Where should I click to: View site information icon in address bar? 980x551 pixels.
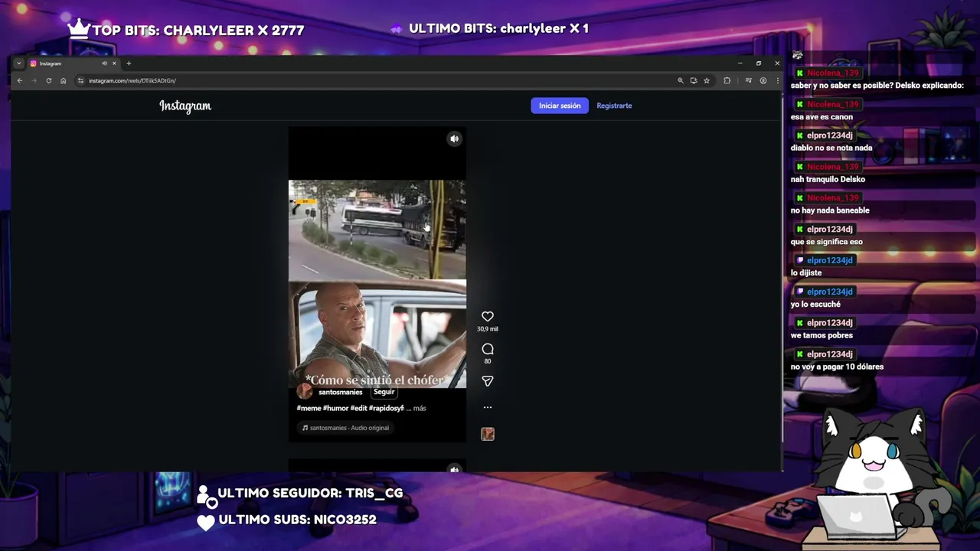click(80, 80)
